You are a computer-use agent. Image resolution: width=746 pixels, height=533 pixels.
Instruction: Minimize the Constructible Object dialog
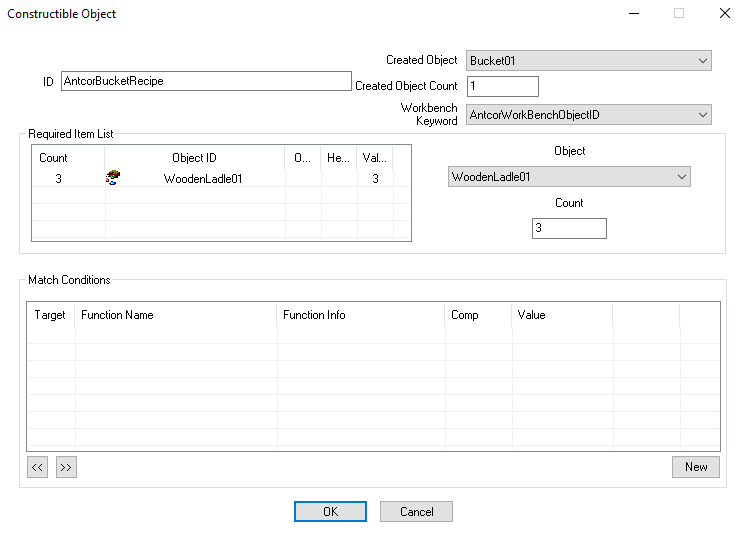[x=633, y=14]
